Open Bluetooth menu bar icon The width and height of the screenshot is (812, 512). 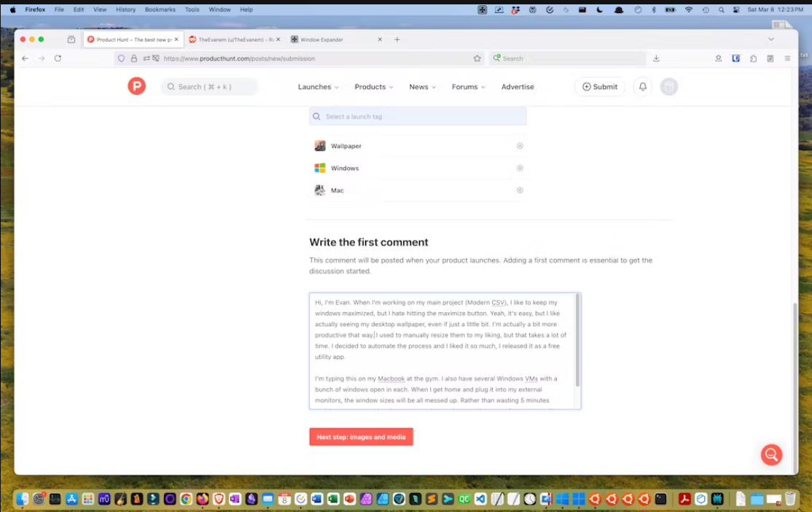pos(654,9)
